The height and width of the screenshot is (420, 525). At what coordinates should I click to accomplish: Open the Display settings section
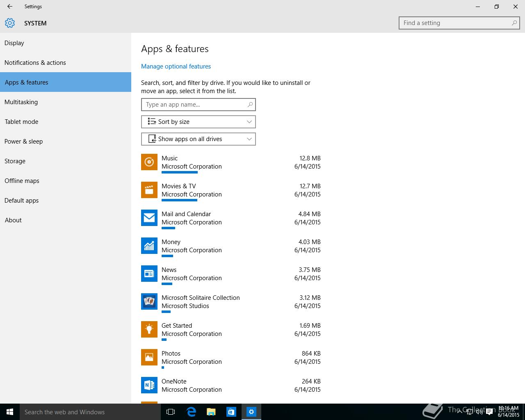tap(66, 43)
